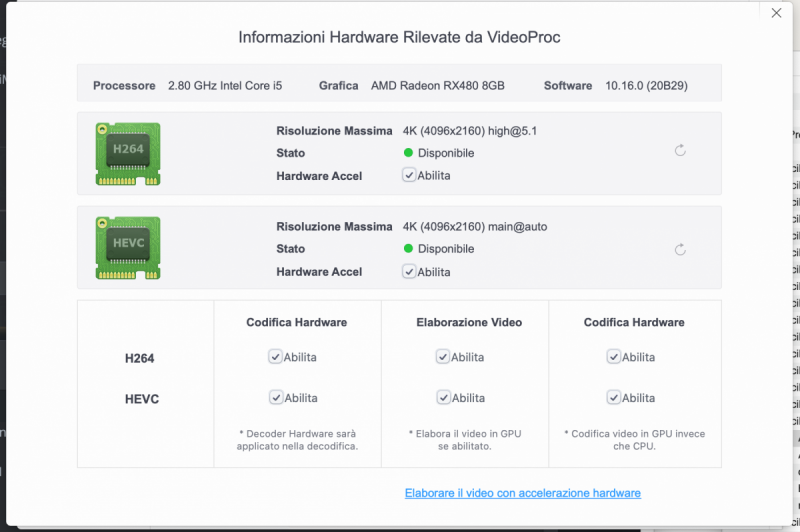Click the 'Decoder Hardware sarà applicato' note
Screen dimensions: 800x532
297,440
